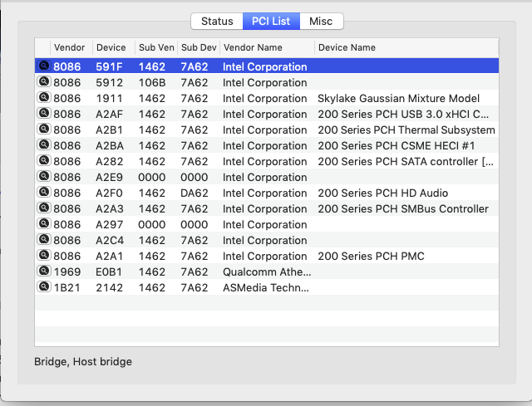
Task: Select the 200 Series PCH Thermal Subsystem row
Action: [x=267, y=130]
